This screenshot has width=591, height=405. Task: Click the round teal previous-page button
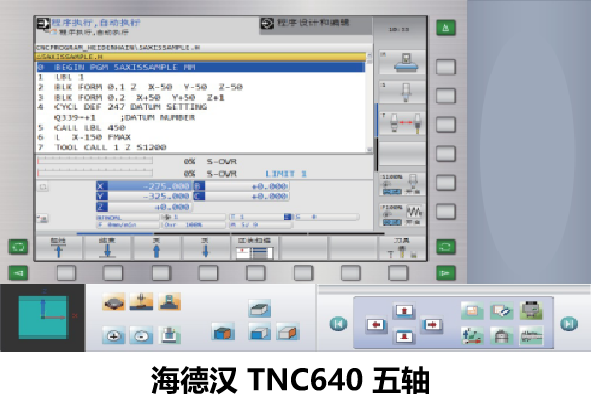pos(338,324)
